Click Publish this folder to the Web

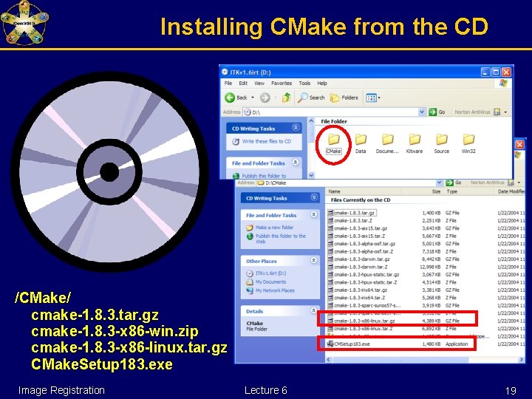pos(281,239)
